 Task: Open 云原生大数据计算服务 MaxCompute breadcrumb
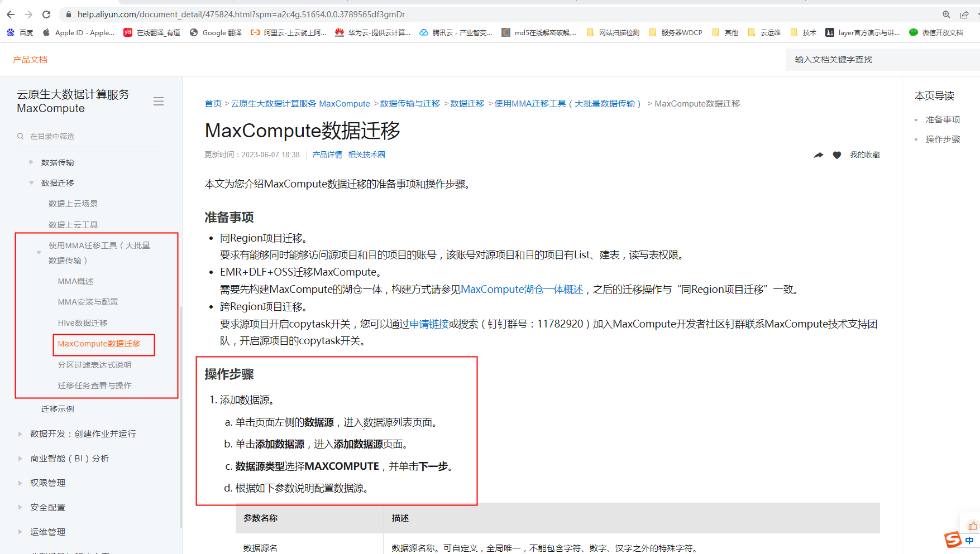pos(300,104)
